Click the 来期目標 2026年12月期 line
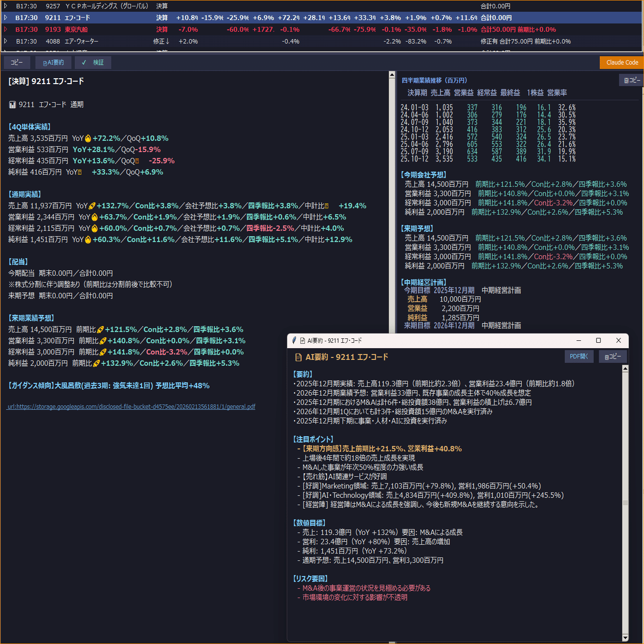 [463, 325]
